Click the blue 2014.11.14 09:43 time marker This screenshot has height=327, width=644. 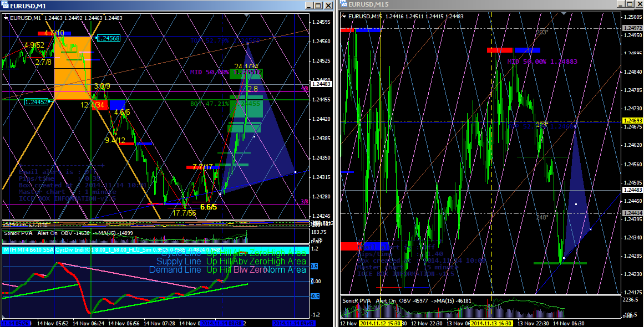tap(293, 324)
